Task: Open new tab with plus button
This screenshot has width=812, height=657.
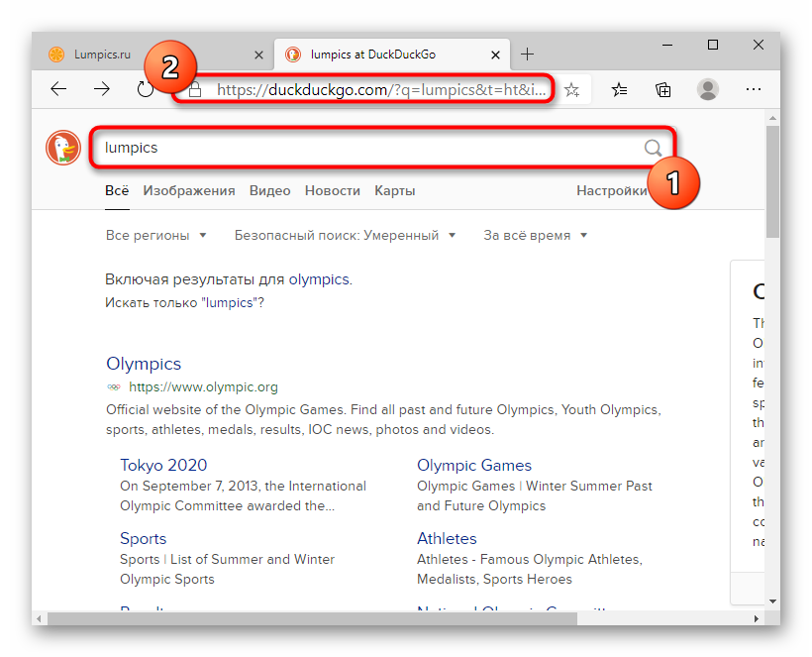Action: pos(528,55)
